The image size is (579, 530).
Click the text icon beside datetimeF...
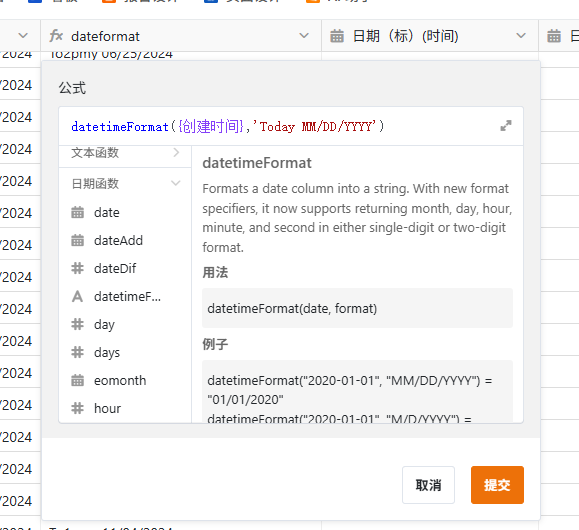(x=77, y=296)
